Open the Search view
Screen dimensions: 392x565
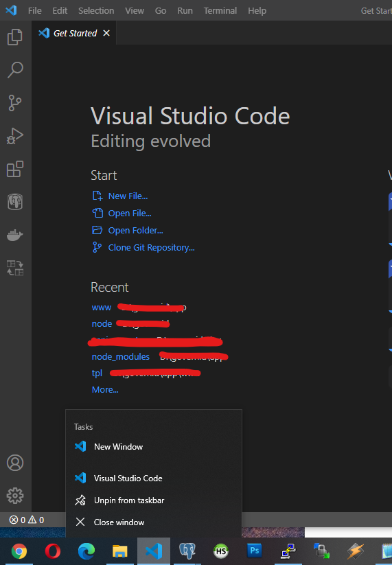coord(15,70)
